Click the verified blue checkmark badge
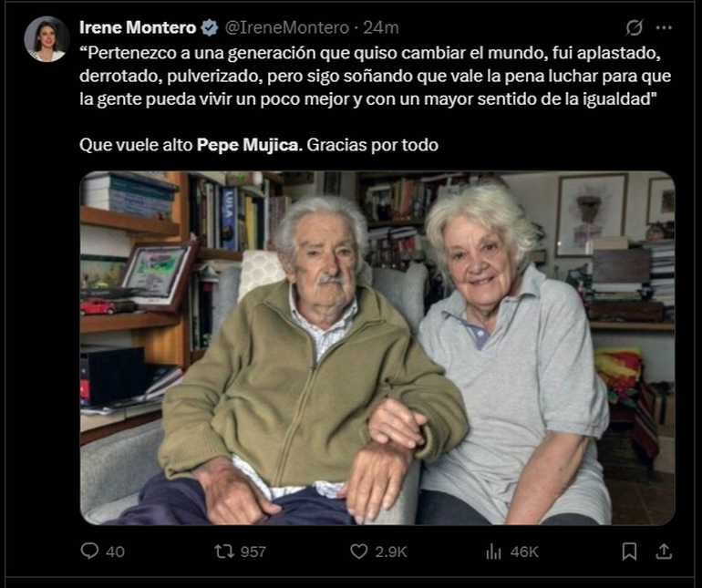 point(209,27)
